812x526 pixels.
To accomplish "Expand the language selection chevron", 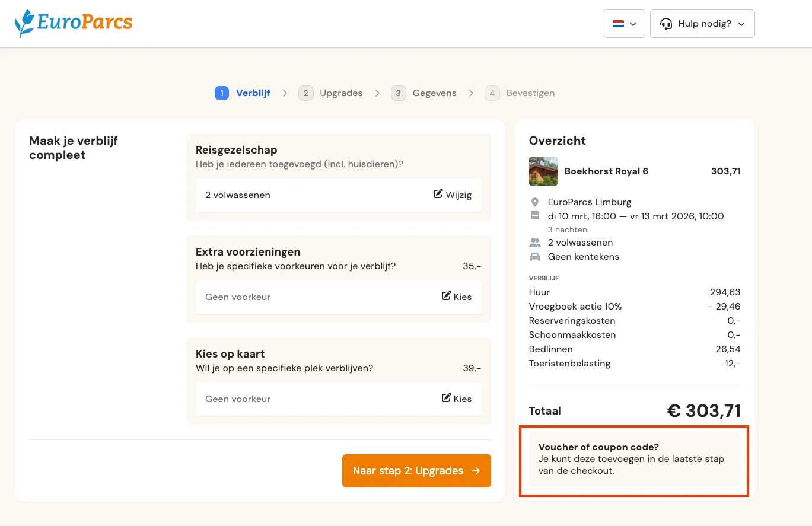I will click(634, 24).
